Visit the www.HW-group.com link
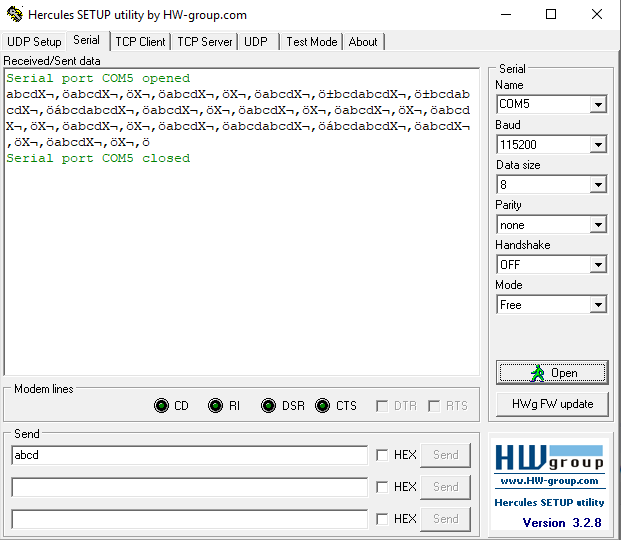This screenshot has width=621, height=540. click(x=549, y=481)
